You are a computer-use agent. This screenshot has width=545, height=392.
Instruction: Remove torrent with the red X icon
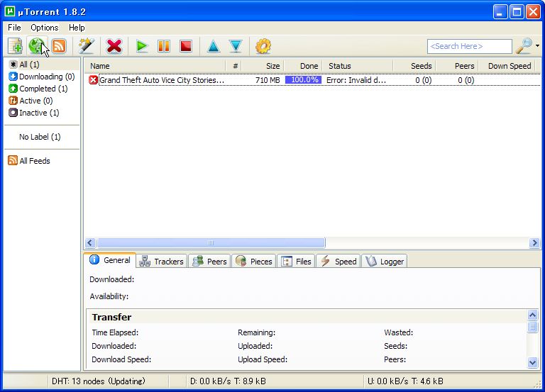click(114, 46)
